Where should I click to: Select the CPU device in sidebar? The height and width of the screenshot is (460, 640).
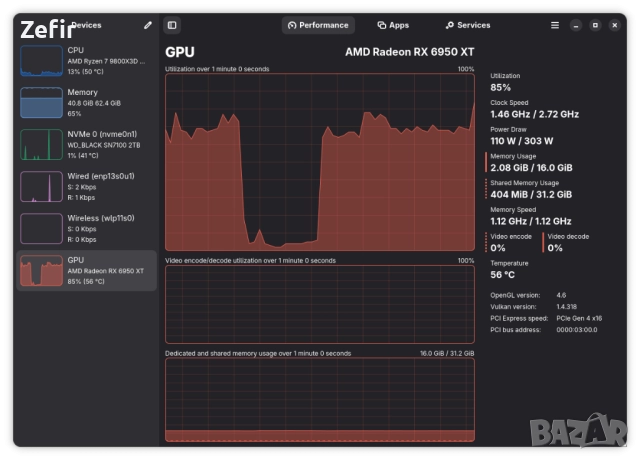click(86, 61)
